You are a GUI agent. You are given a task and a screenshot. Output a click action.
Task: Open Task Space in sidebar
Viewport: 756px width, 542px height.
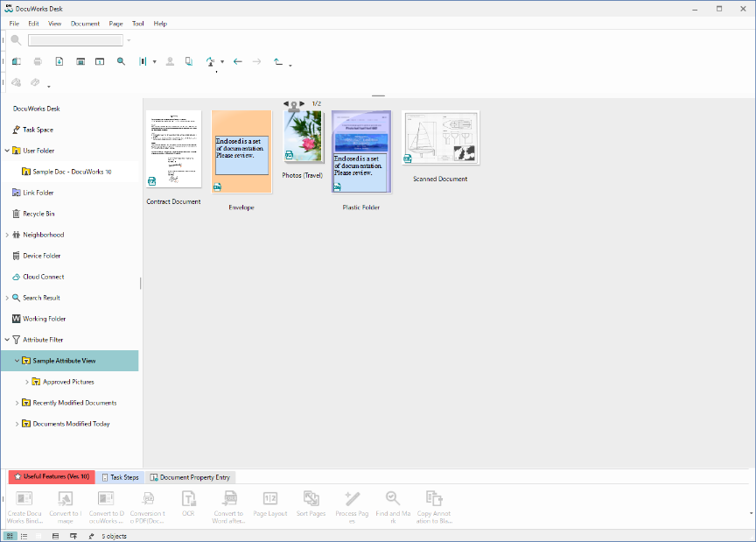(38, 130)
